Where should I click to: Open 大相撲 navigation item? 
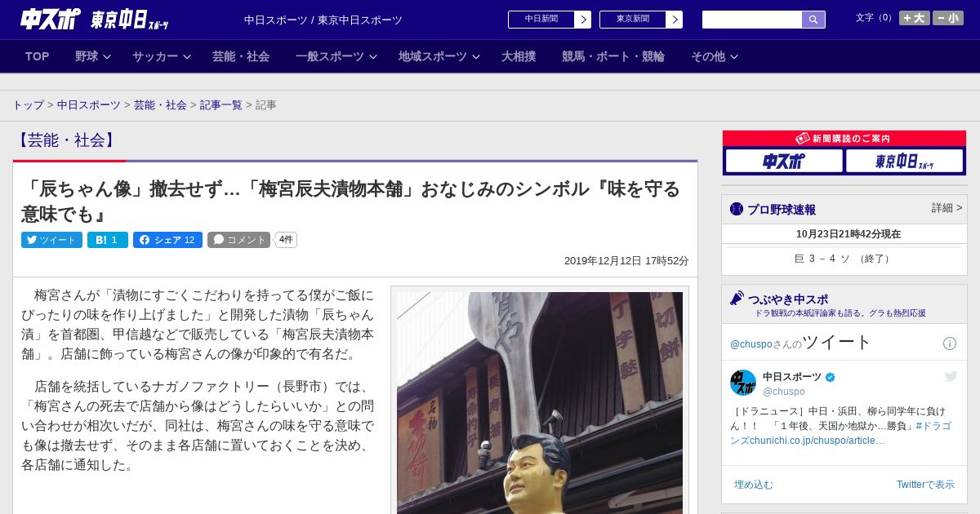coord(519,56)
